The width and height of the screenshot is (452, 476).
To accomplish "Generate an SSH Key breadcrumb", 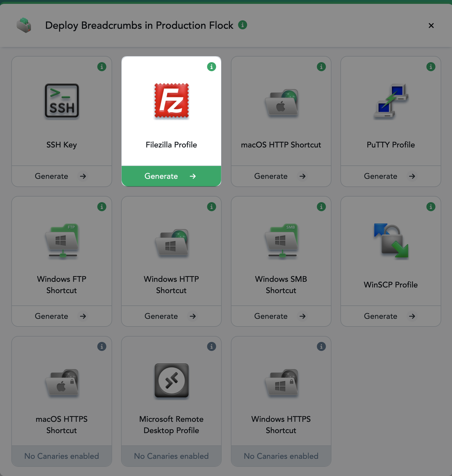I will pos(62,176).
